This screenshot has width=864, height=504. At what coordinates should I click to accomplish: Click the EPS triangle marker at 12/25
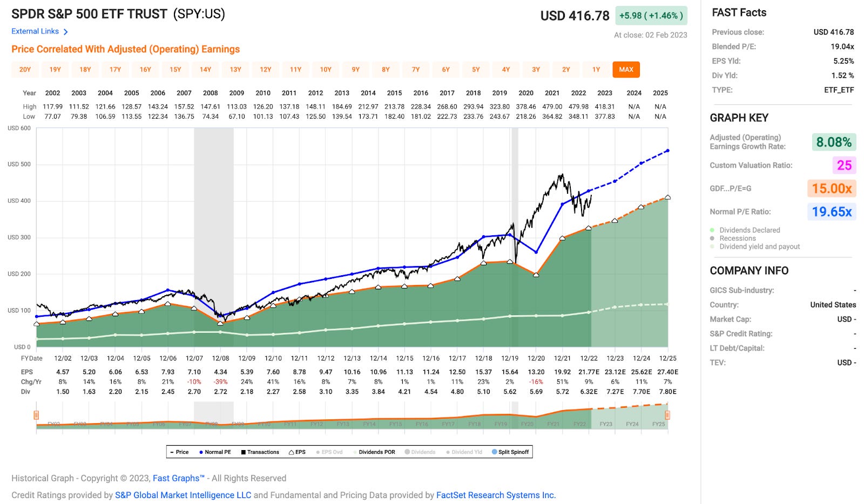668,197
